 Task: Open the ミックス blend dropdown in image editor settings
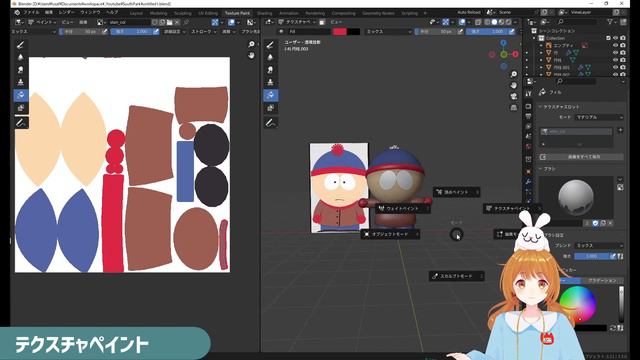coord(33,31)
